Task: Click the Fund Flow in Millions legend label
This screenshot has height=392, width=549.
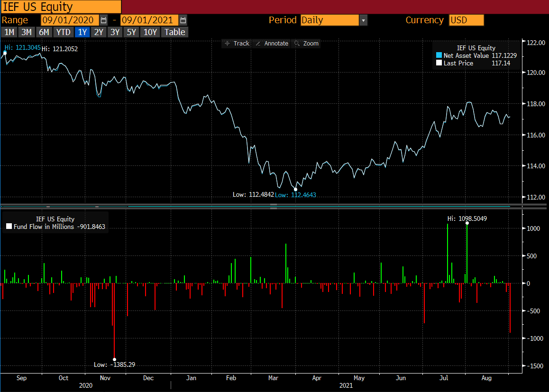Action: tap(44, 227)
